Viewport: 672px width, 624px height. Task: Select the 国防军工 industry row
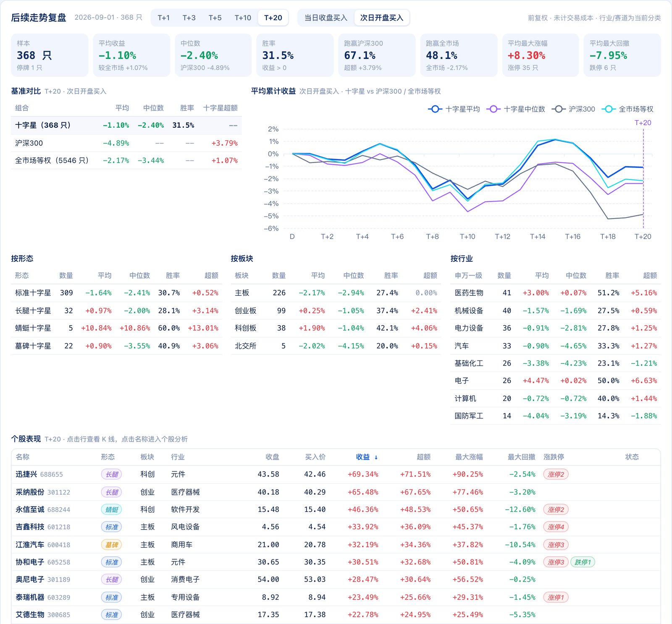555,416
